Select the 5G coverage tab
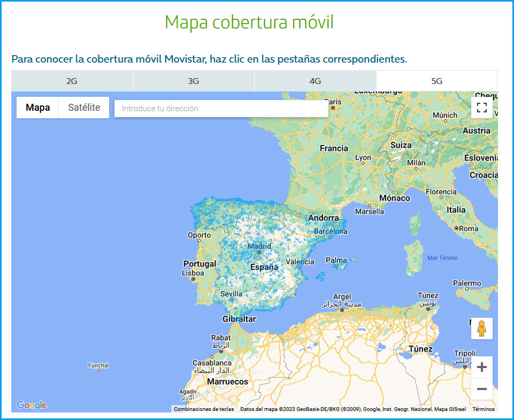Image resolution: width=514 pixels, height=420 pixels. click(x=436, y=81)
